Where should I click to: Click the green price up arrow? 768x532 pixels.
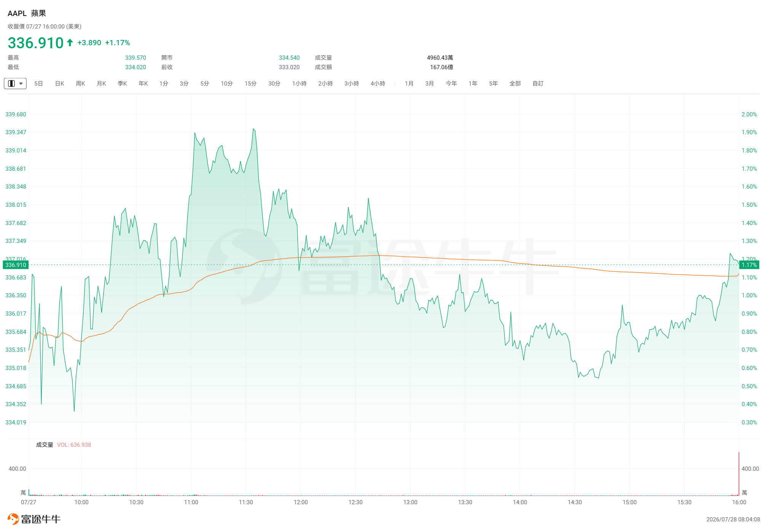(x=70, y=43)
